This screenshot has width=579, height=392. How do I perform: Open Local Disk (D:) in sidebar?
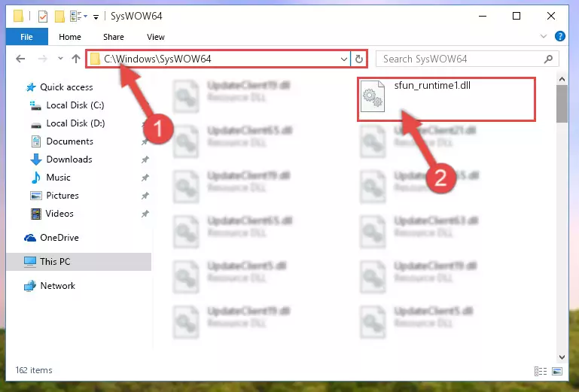tap(75, 123)
